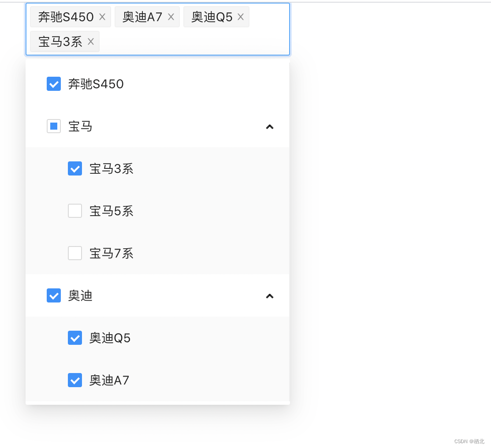Uncheck the 奥迪Q5 checkbox
The height and width of the screenshot is (448, 491).
coord(75,338)
